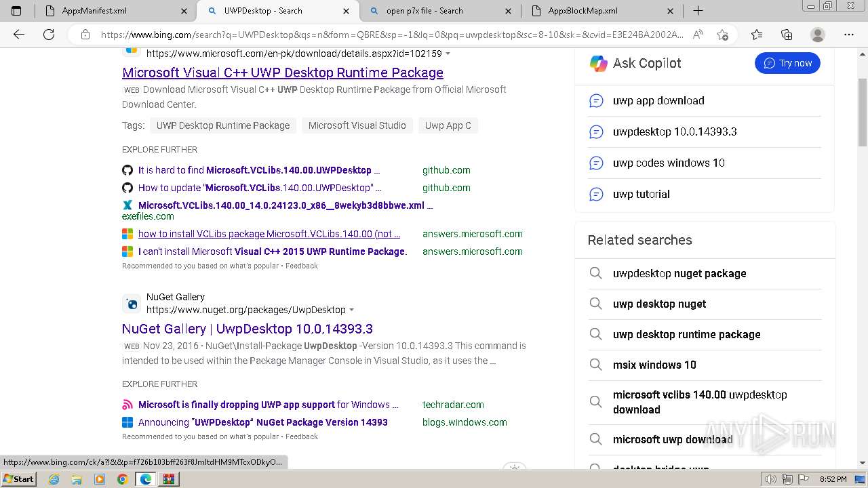Click Feedback under Microsoft result recommendations
Viewport: 868px width, 488px height.
pyautogui.click(x=302, y=266)
